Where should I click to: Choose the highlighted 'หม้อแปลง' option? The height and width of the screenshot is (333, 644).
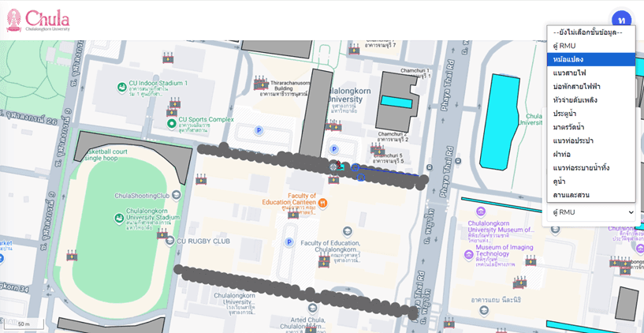point(591,60)
